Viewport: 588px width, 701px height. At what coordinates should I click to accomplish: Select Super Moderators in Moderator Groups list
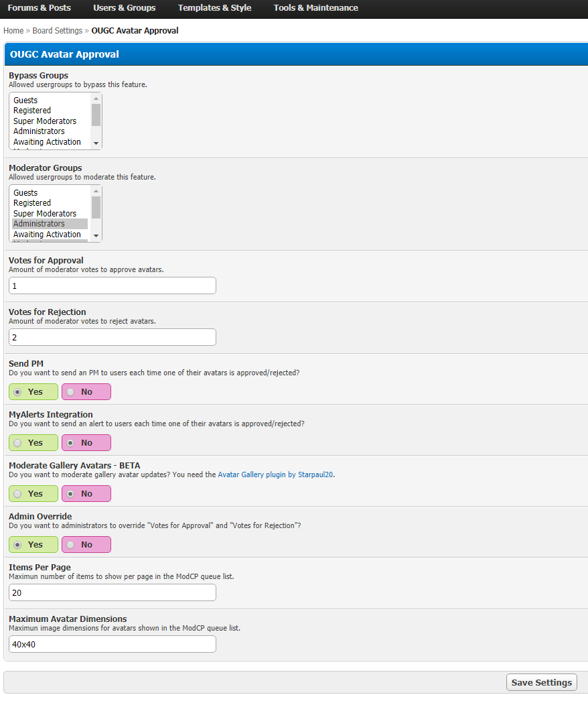coord(50,213)
